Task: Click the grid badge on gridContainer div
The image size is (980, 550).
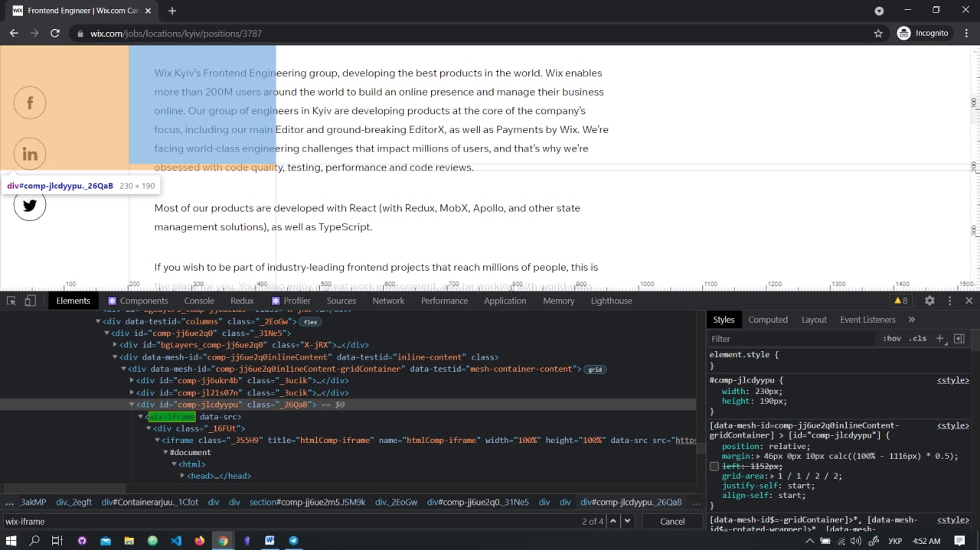Action: click(595, 369)
